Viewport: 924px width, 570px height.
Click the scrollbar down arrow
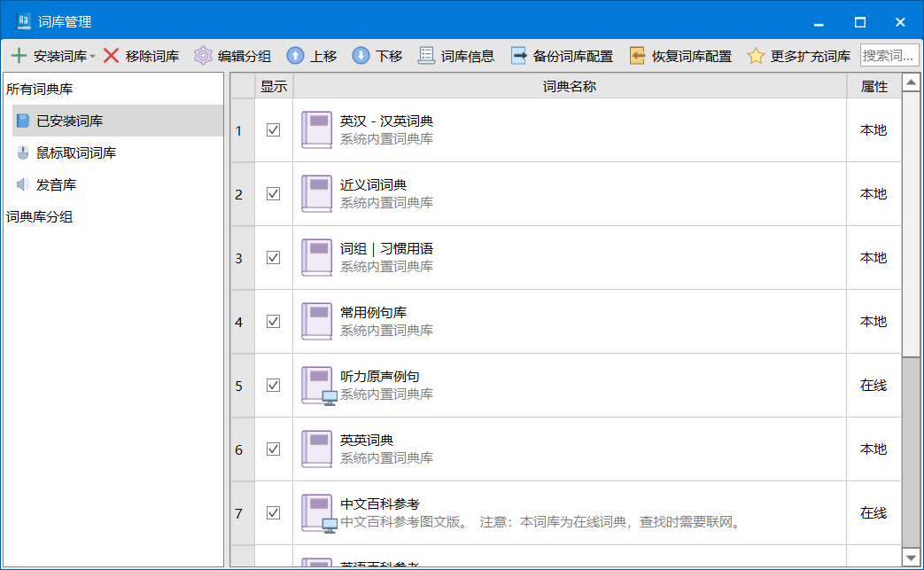coord(911,557)
